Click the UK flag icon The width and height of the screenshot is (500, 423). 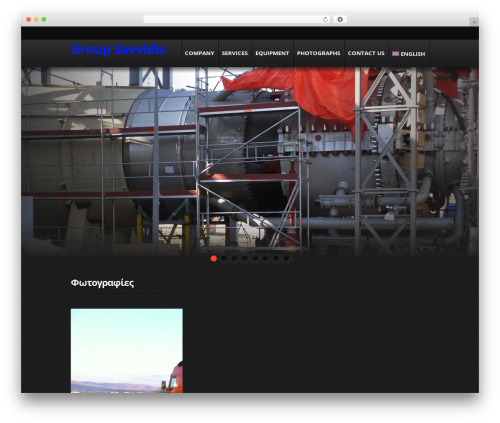pos(395,54)
